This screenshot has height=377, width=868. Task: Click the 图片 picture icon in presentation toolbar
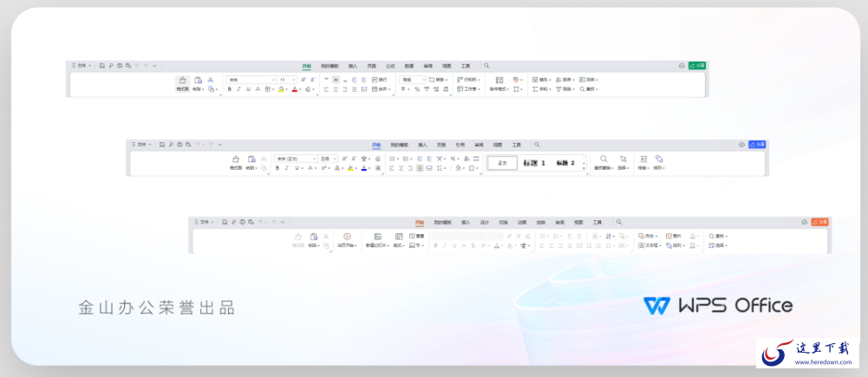tap(669, 236)
